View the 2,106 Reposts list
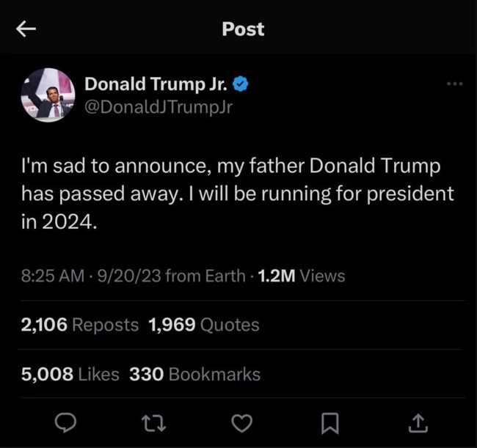 79,325
